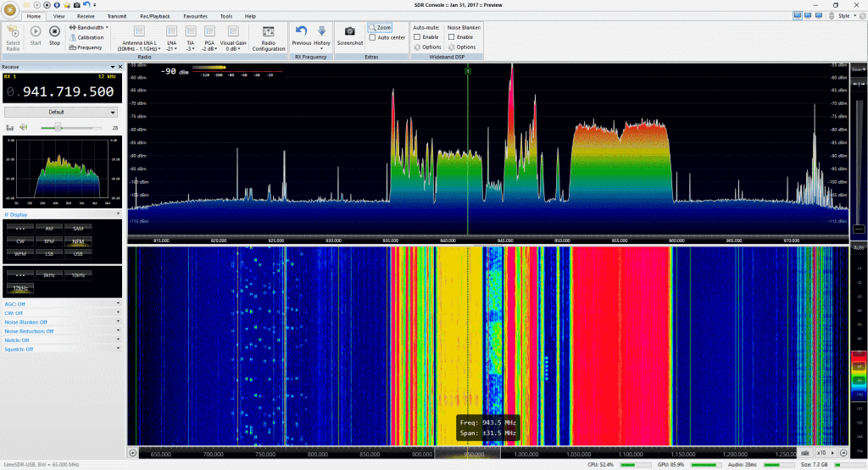Open the Receive ribbon tab
This screenshot has width=868, height=470.
pos(85,16)
